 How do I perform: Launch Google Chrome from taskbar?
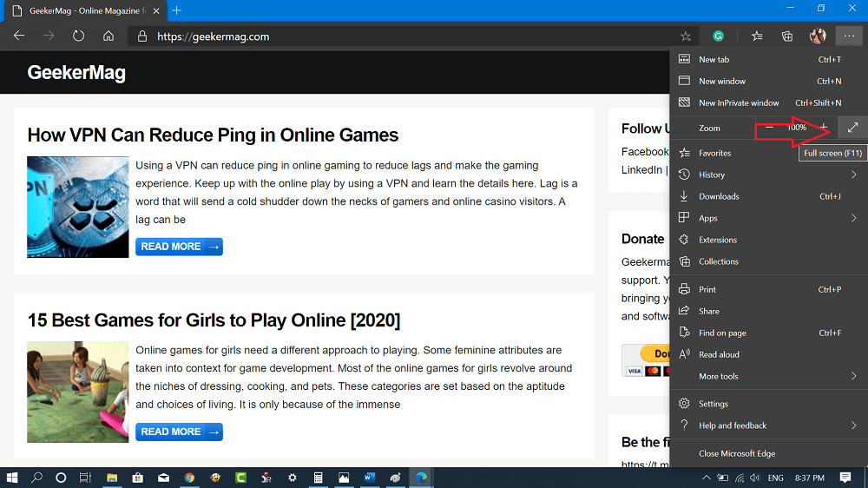[x=189, y=478]
